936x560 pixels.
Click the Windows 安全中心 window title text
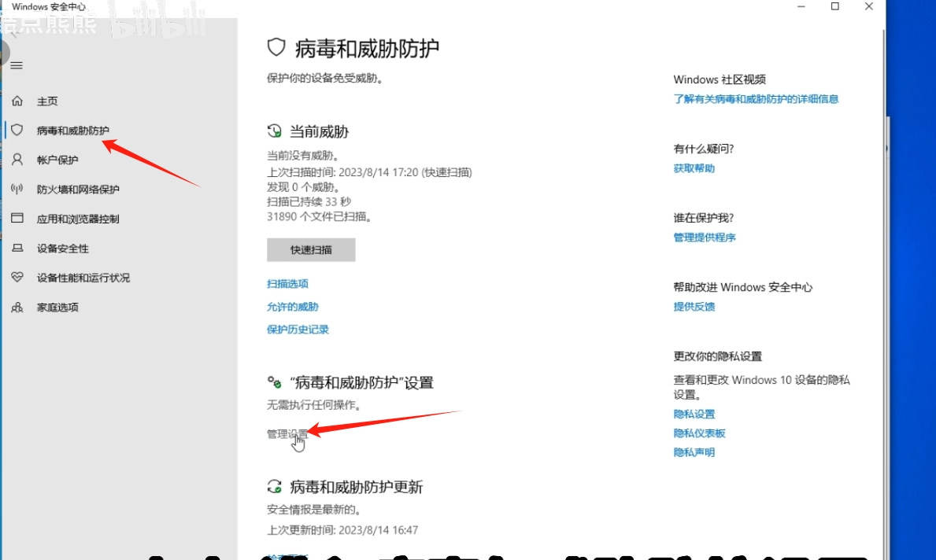pos(49,6)
